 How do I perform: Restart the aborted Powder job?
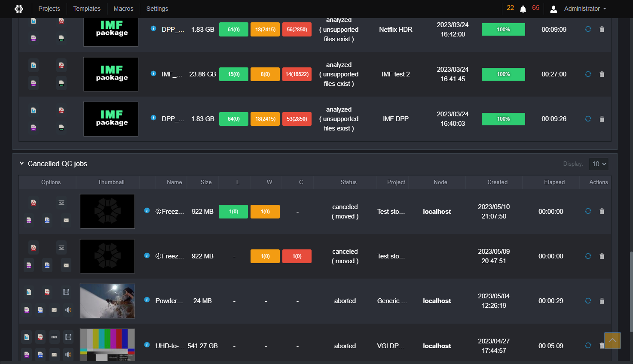click(588, 301)
